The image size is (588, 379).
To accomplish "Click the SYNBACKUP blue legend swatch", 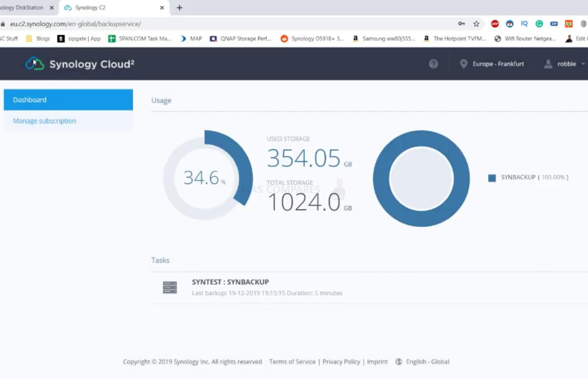I will click(492, 178).
